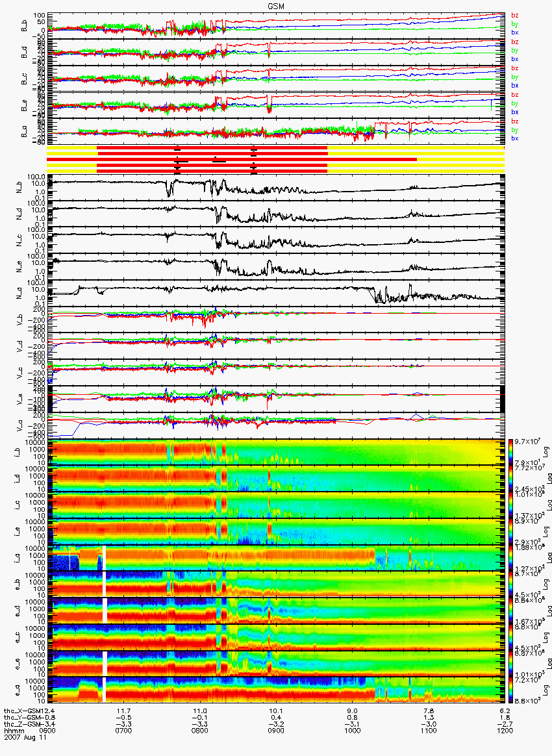
Task: Click the 10.1 X-GSM position value
Action: 276,711
